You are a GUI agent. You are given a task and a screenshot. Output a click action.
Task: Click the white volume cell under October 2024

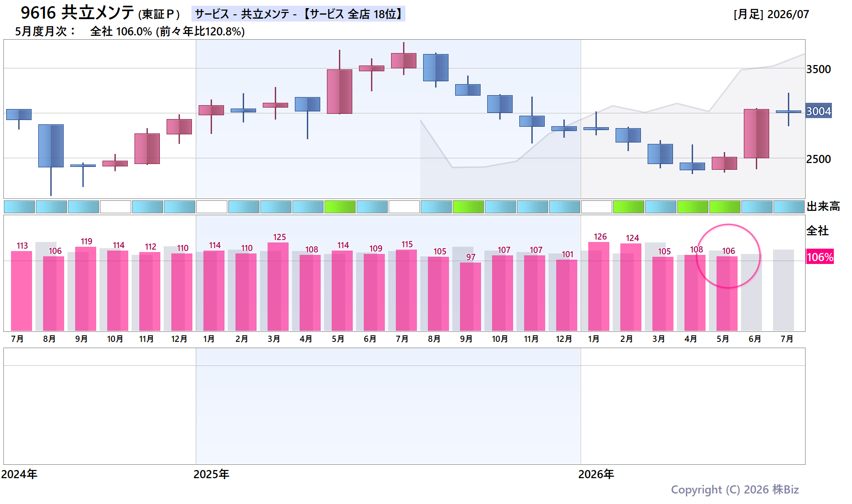pyautogui.click(x=115, y=207)
